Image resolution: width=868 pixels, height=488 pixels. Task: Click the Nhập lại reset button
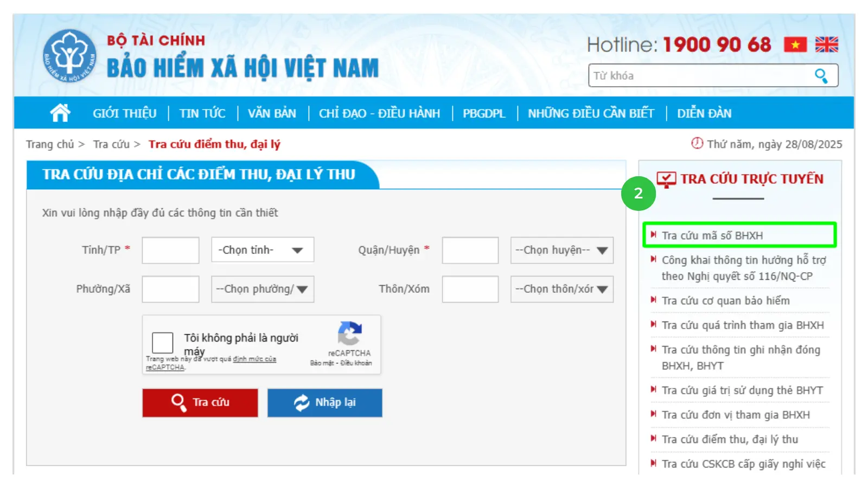(325, 402)
